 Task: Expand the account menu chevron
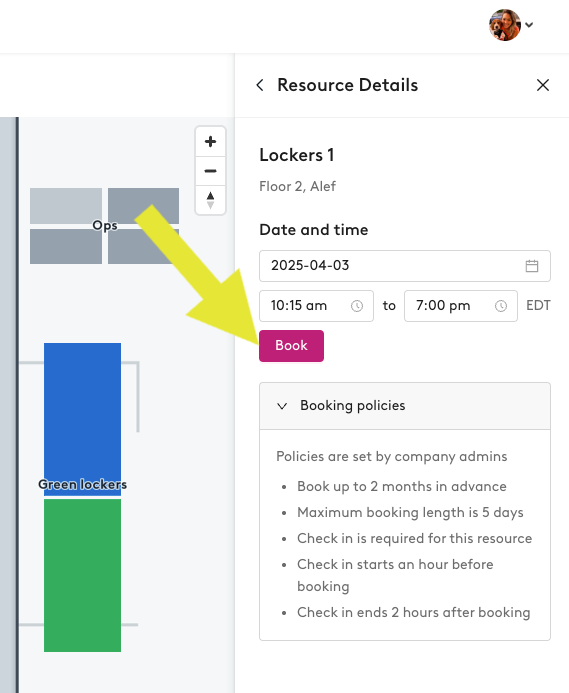[529, 25]
